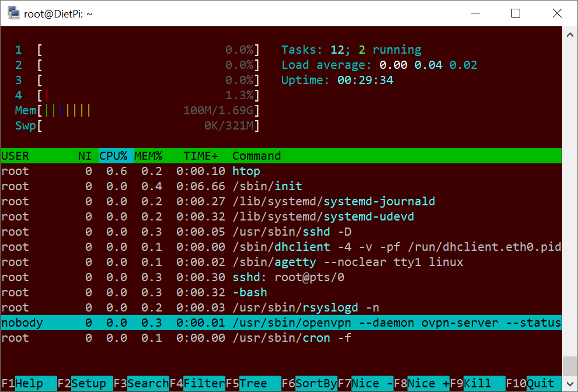Close the PuTTY terminal window
Viewport: 578px width, 392px height.
point(557,13)
